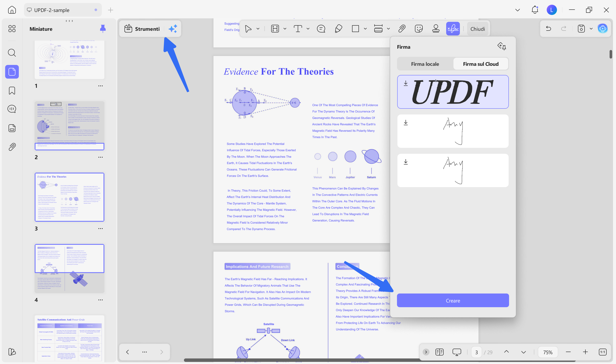The width and height of the screenshot is (616, 364).
Task: Expand the Shape tool options dropdown
Action: (x=365, y=29)
